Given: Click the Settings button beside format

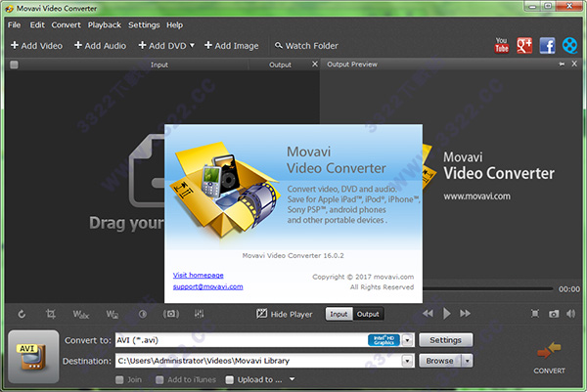Looking at the screenshot, I should pos(445,340).
